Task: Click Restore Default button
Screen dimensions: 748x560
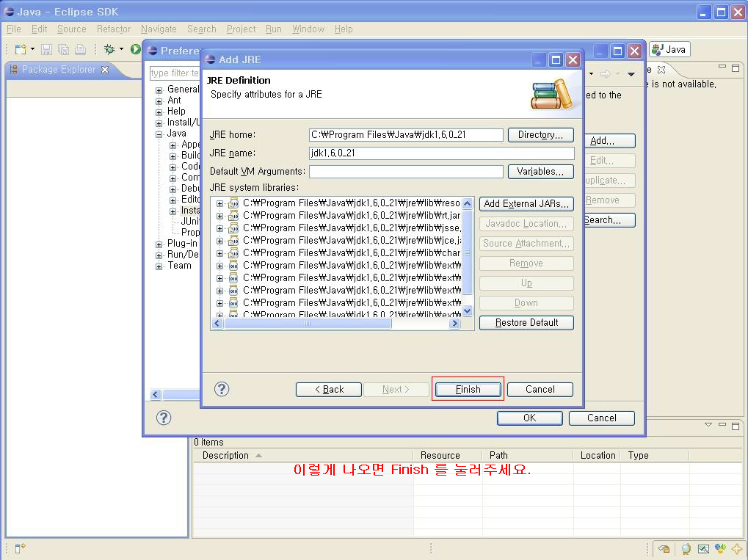Action: (x=526, y=322)
